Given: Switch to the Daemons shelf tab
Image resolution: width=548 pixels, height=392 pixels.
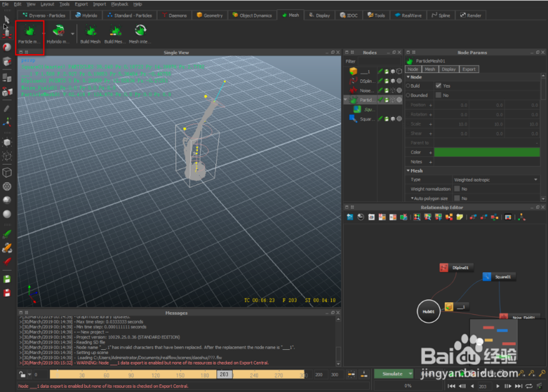Looking at the screenshot, I should pos(175,15).
